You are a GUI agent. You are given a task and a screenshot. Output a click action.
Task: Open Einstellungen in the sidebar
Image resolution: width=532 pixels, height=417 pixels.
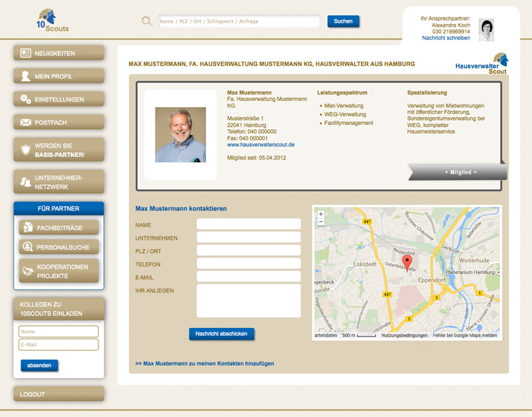tap(59, 99)
